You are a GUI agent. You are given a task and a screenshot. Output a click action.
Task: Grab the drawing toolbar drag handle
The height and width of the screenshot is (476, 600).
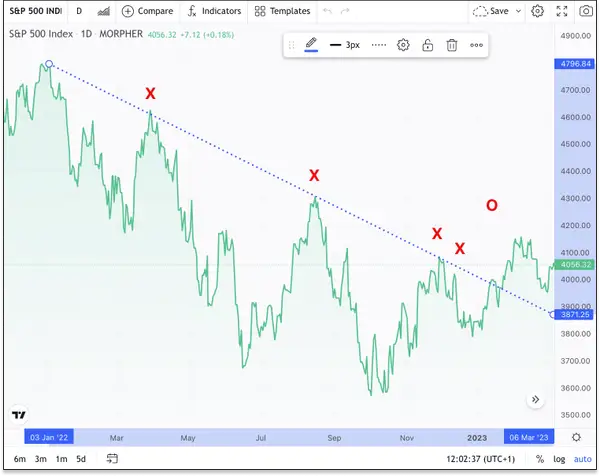coord(291,45)
